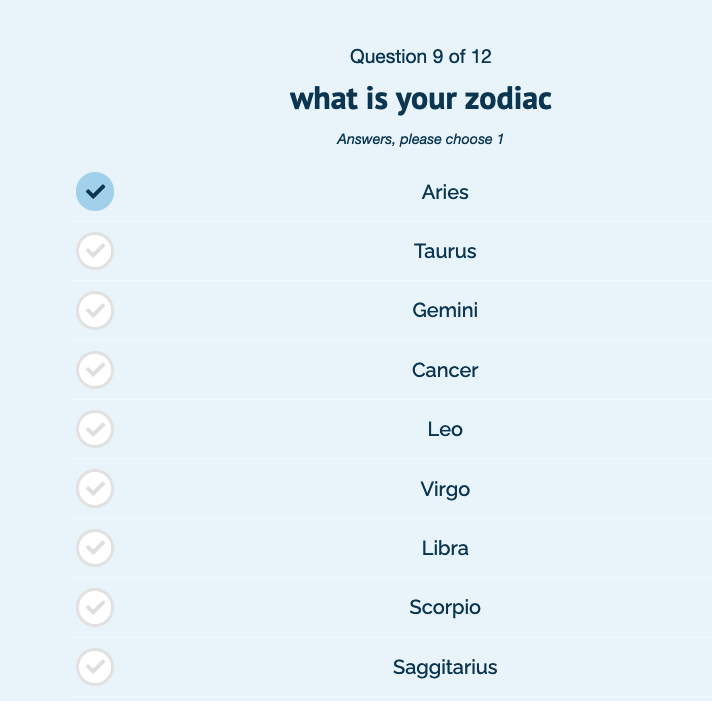This screenshot has height=701, width=712.
Task: Tick the Virgo check circle
Action: [x=95, y=489]
